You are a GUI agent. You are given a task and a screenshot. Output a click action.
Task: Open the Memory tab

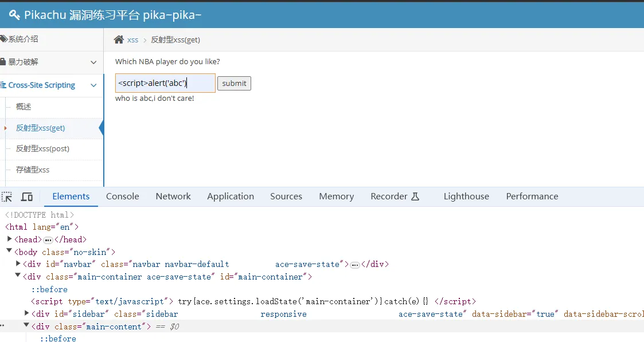(337, 196)
